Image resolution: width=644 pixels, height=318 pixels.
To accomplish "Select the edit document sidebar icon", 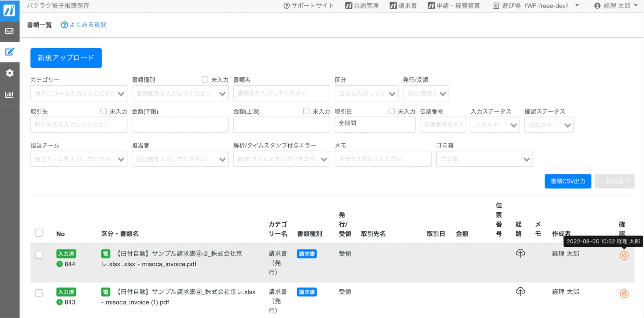I will 10,52.
